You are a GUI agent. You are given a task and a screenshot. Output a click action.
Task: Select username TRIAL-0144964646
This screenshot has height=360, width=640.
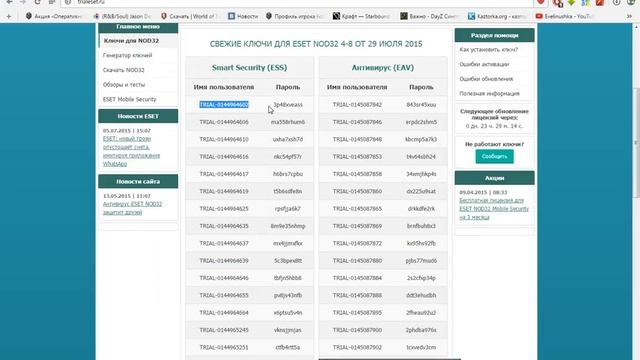coord(224,278)
